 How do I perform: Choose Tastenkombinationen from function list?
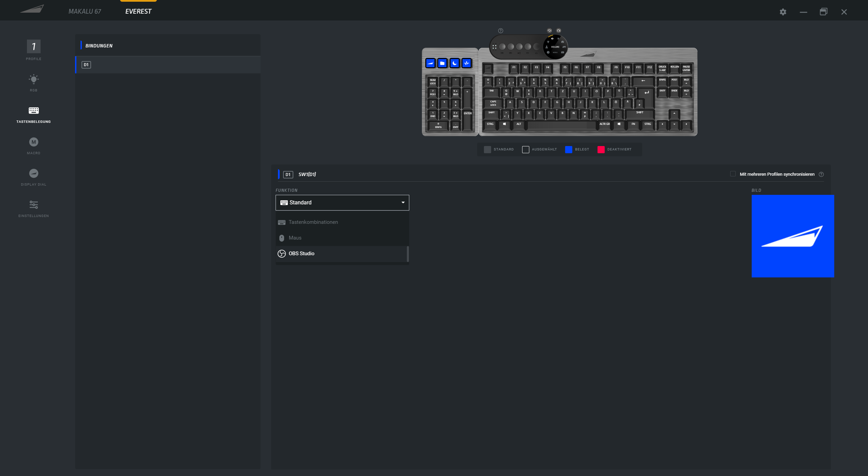(x=313, y=222)
